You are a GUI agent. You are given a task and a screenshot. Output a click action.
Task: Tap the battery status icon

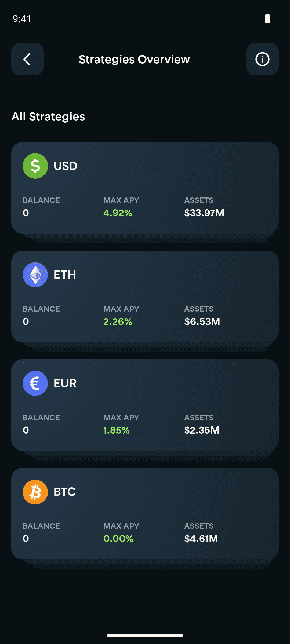coord(267,18)
